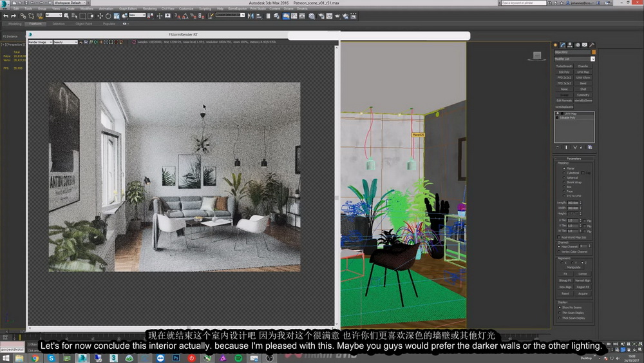Open the reference coordinate View dropdown

tap(137, 15)
